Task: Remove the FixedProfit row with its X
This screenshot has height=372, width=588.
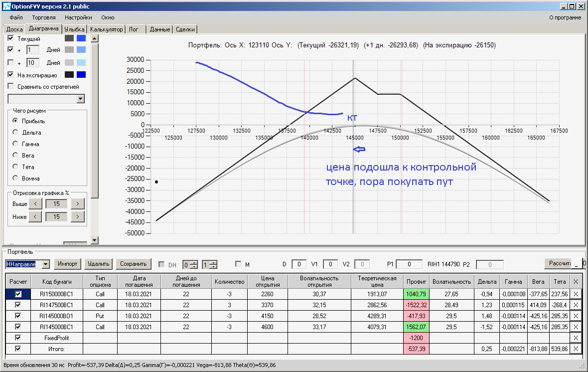Action: pos(576,338)
